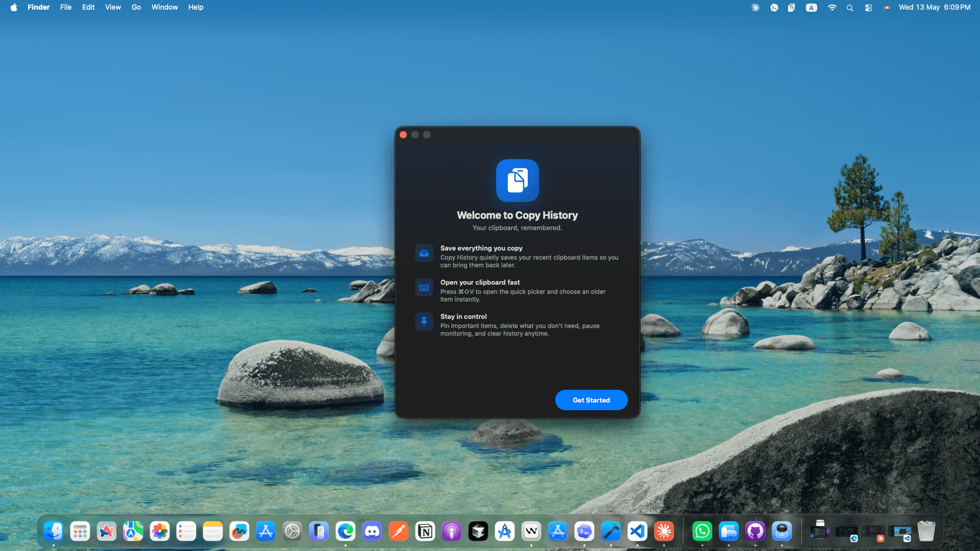
Task: Open the orange Claude app in the Dock
Action: 664,532
